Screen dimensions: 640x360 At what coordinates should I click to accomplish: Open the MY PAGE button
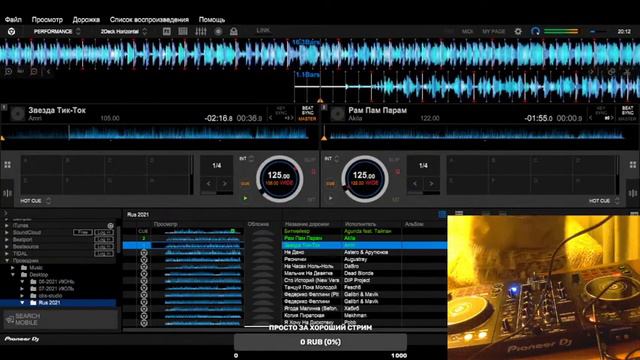pyautogui.click(x=493, y=31)
